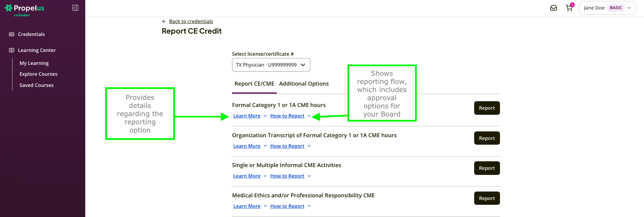644x217 pixels.
Task: Go back to credentials link
Action: pos(191,21)
